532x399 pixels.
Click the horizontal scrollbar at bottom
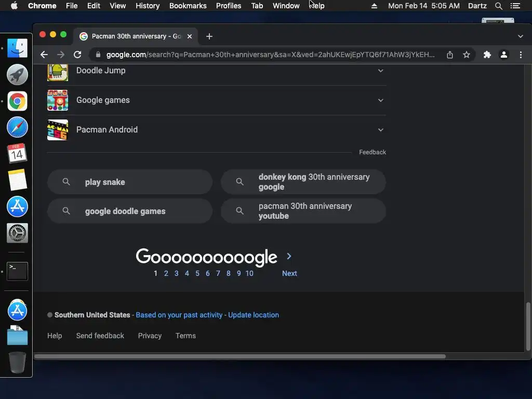[240, 356]
